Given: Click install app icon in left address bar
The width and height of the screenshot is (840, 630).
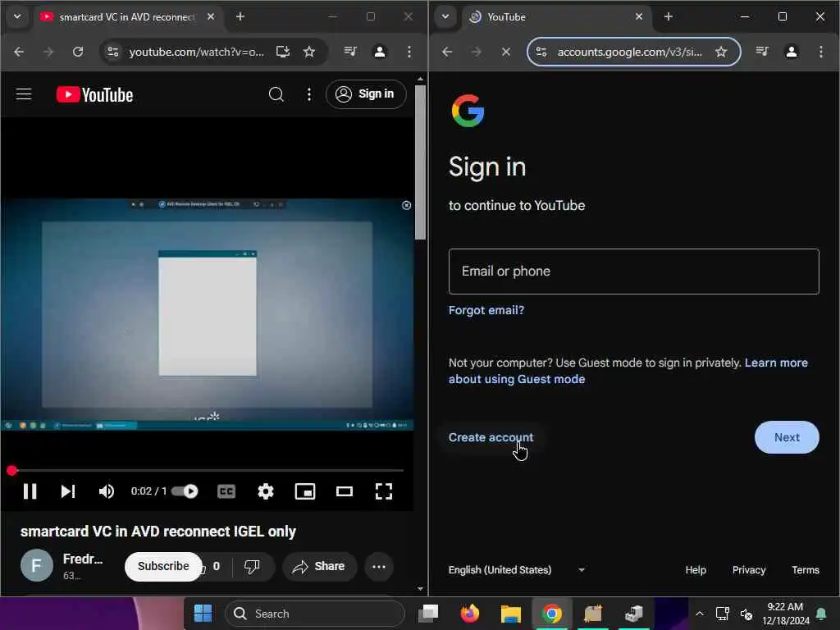Looking at the screenshot, I should [x=282, y=52].
